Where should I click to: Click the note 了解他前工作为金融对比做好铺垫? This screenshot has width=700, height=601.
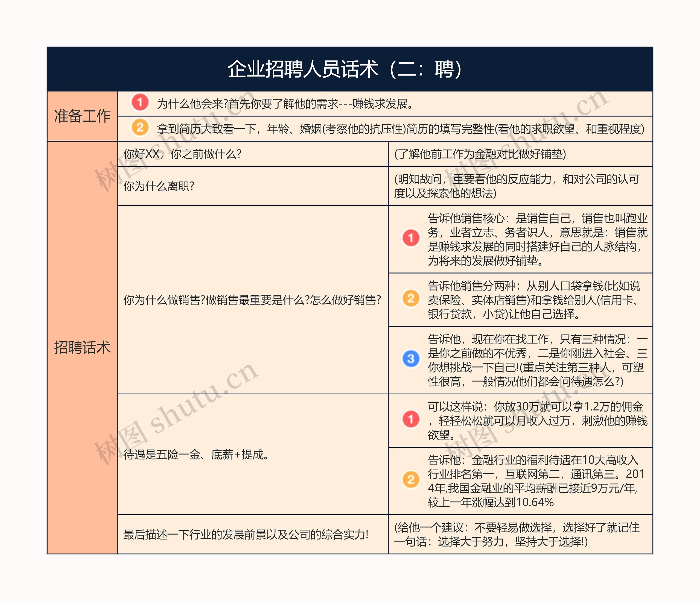click(x=480, y=154)
